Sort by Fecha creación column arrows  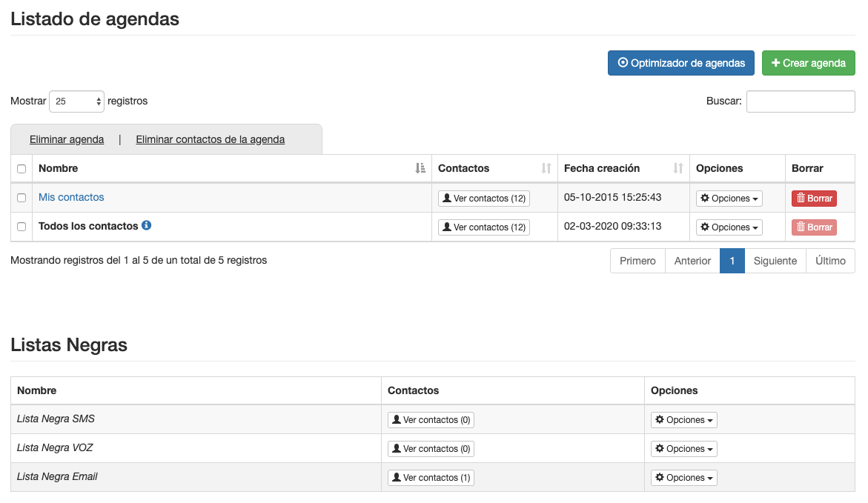[677, 168]
